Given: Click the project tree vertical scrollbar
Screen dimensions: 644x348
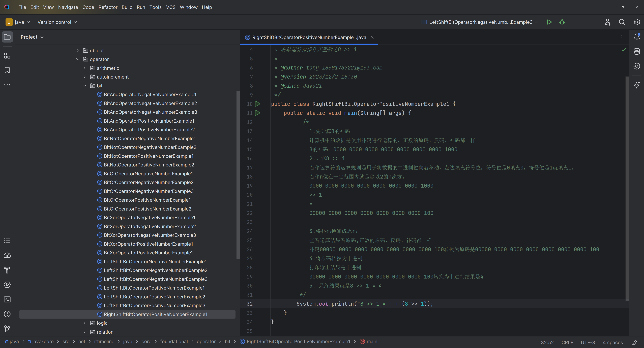Looking at the screenshot, I should point(238,175).
